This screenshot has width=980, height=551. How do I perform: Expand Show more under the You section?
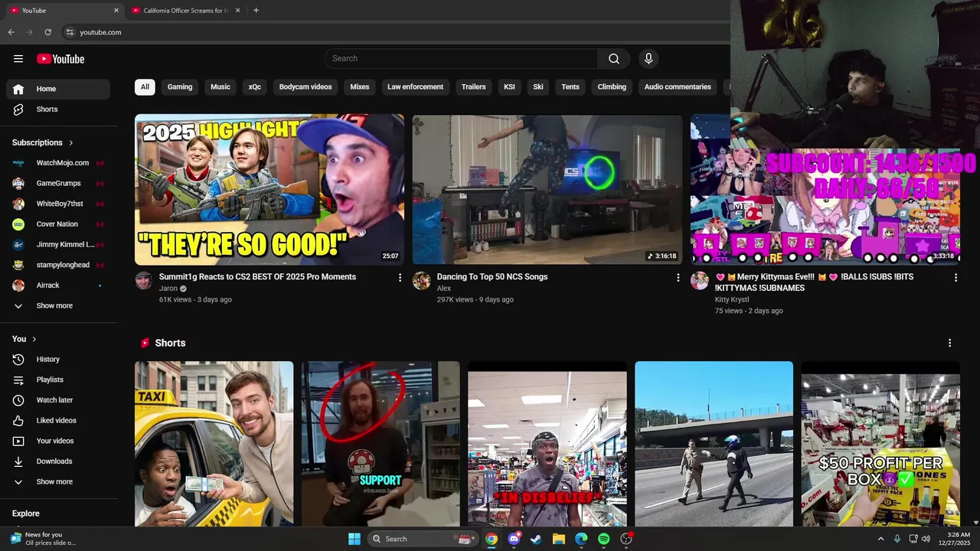coord(58,481)
